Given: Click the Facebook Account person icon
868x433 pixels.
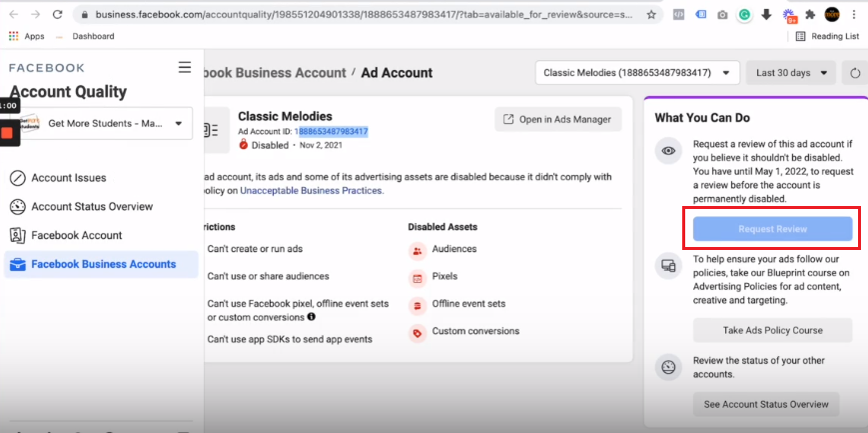Looking at the screenshot, I should 18,236.
